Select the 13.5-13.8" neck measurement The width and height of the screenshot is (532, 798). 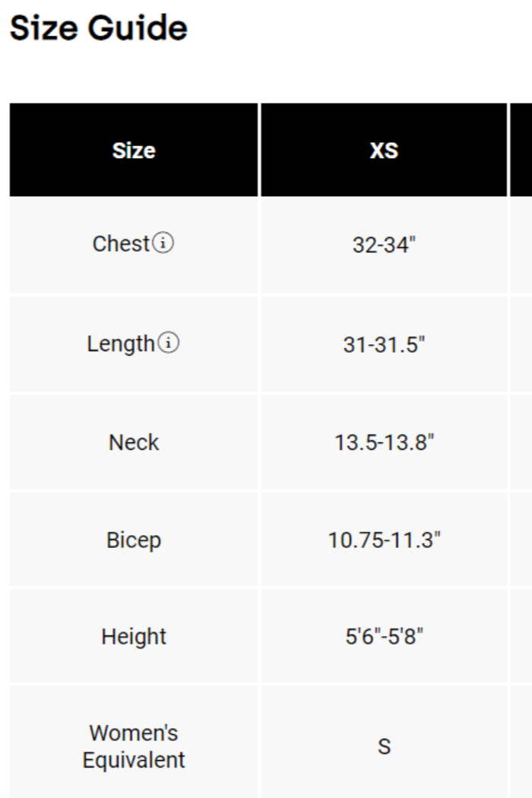click(x=384, y=442)
